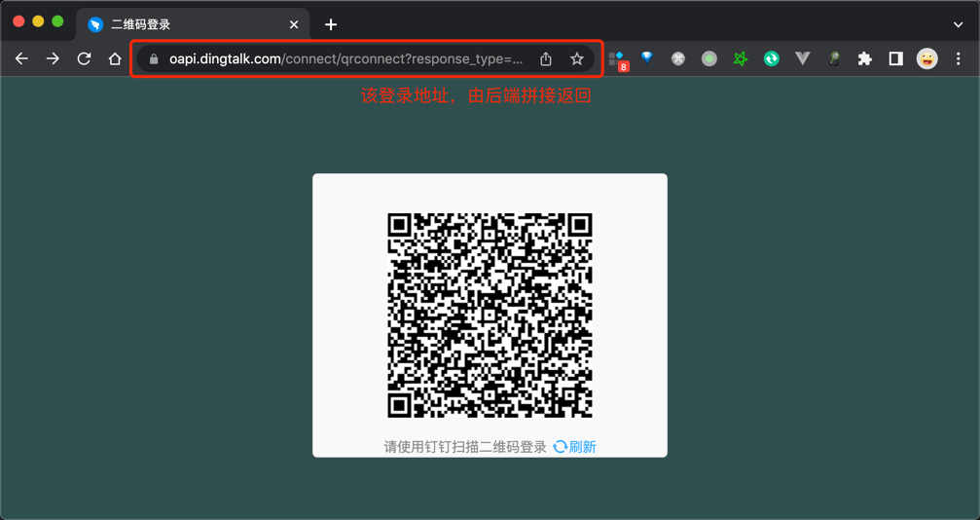Select the 二维码登录 tab

pyautogui.click(x=185, y=24)
